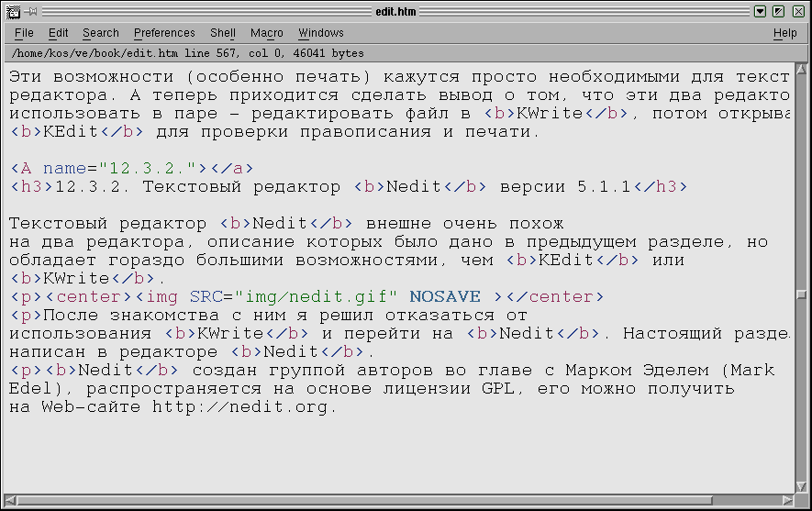Open the Edit menu
812x511 pixels.
click(59, 33)
